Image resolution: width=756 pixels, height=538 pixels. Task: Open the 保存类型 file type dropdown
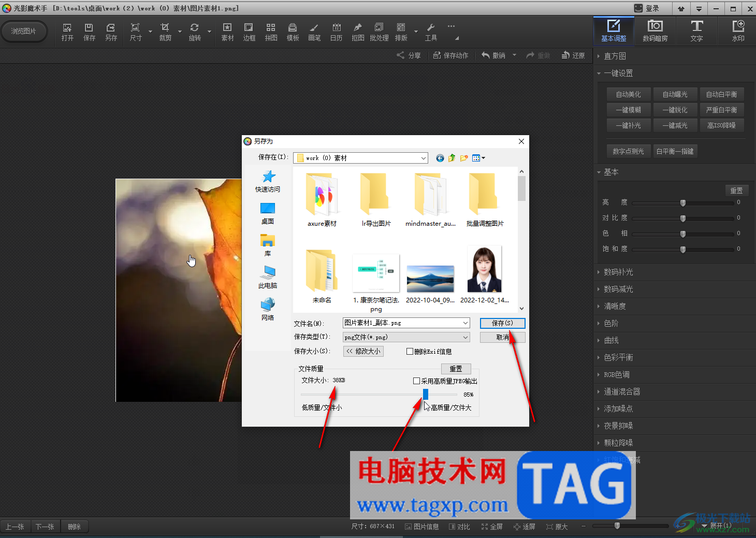[465, 337]
